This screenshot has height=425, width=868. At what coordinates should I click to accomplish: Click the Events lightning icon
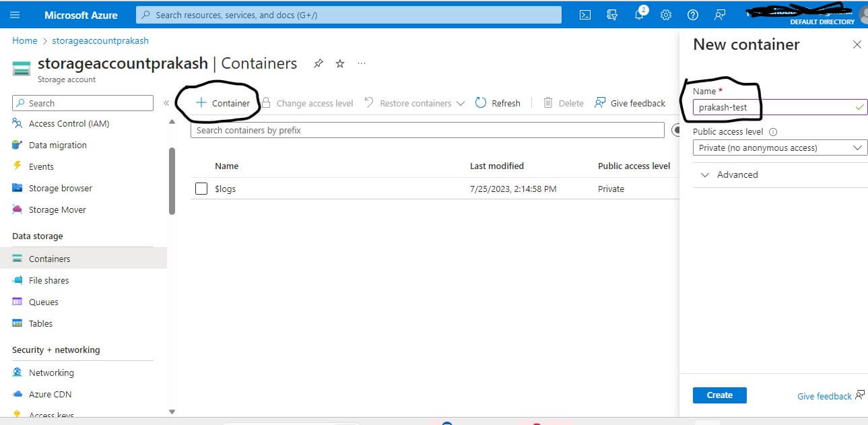(18, 166)
